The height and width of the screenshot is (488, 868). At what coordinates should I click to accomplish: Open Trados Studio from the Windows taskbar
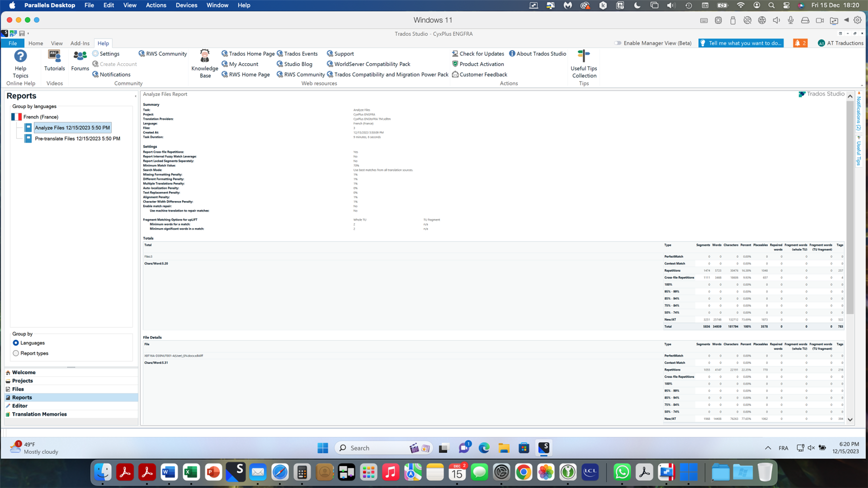coord(544,448)
